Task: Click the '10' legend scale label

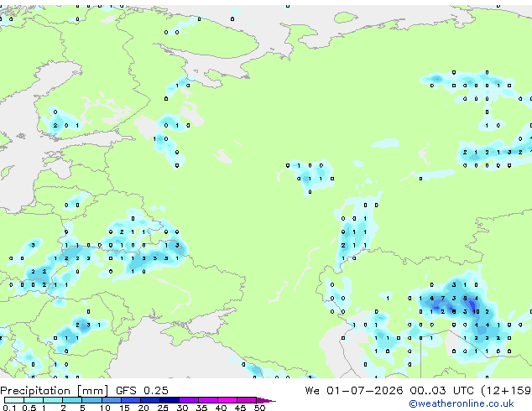Action: [105, 408]
